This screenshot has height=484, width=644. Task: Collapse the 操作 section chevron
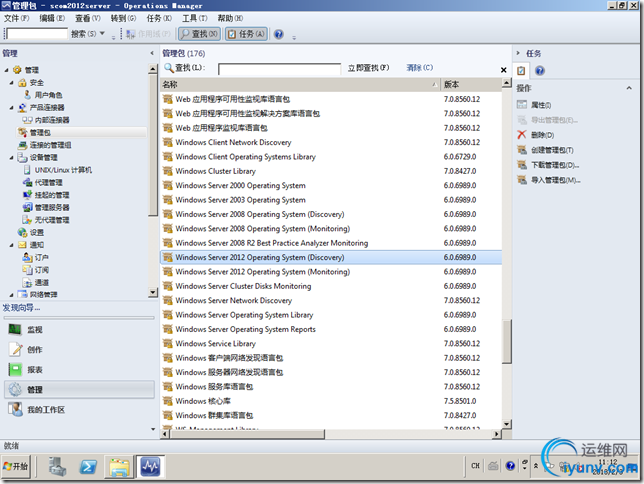tap(629, 88)
